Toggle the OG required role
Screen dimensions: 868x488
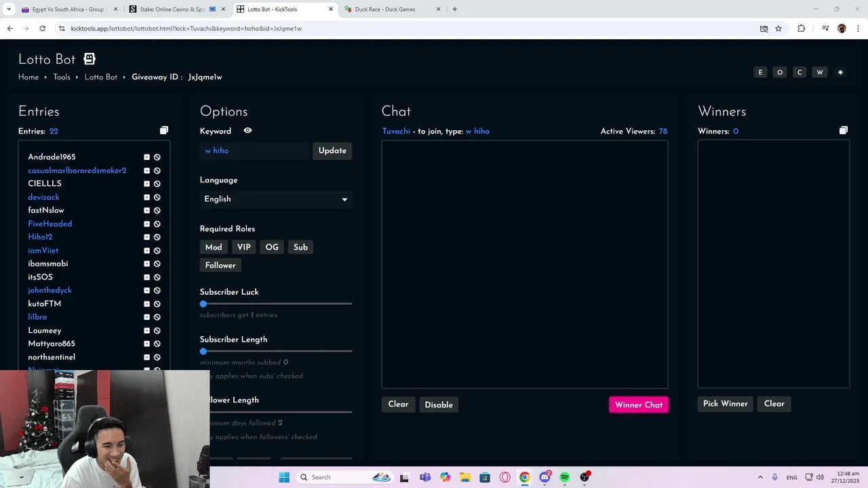tap(272, 247)
